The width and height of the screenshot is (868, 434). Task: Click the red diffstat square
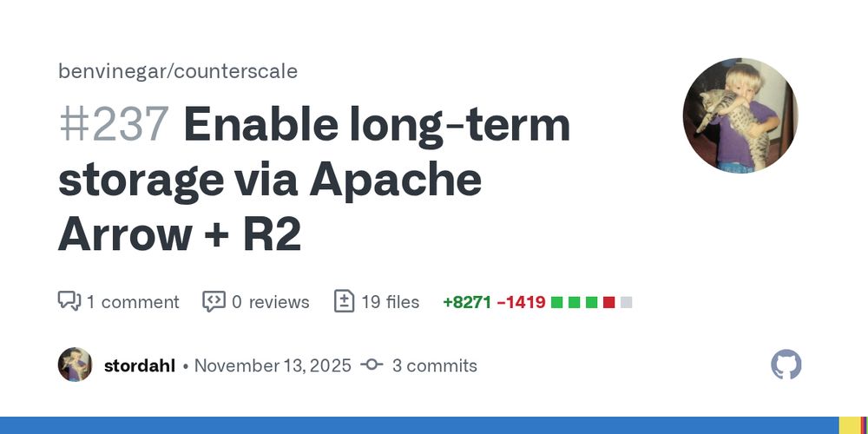coord(609,302)
